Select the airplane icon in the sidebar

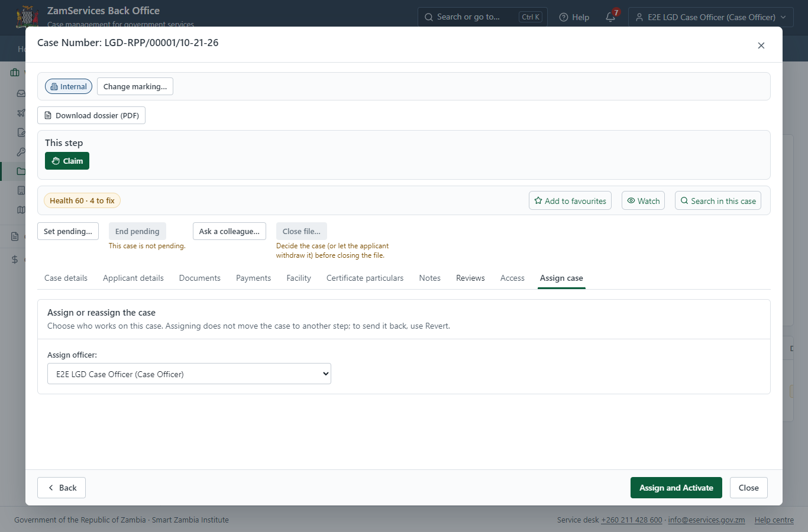[x=21, y=113]
